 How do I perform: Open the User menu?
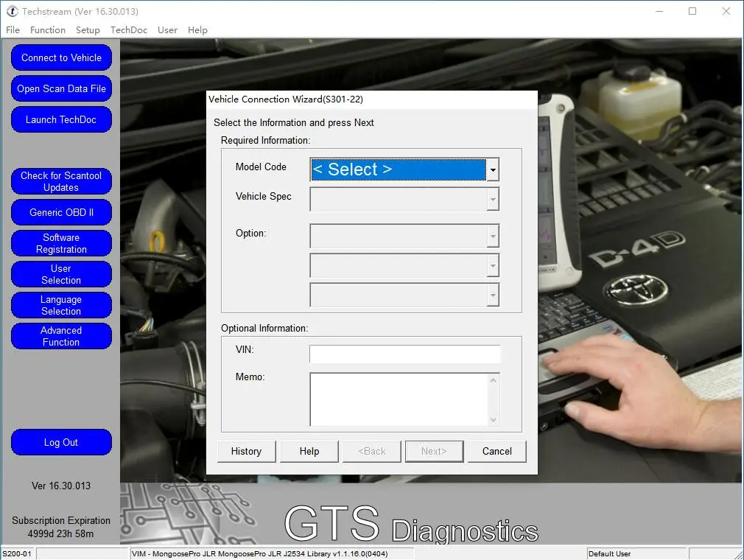pyautogui.click(x=167, y=30)
